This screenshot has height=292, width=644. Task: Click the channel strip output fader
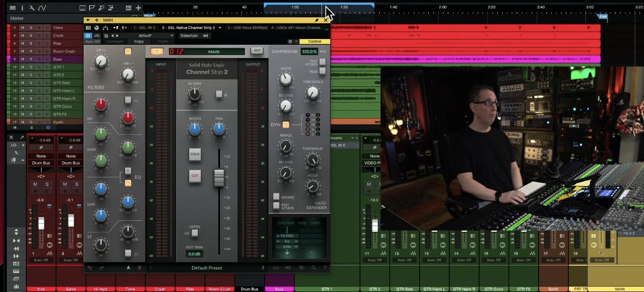click(x=219, y=177)
